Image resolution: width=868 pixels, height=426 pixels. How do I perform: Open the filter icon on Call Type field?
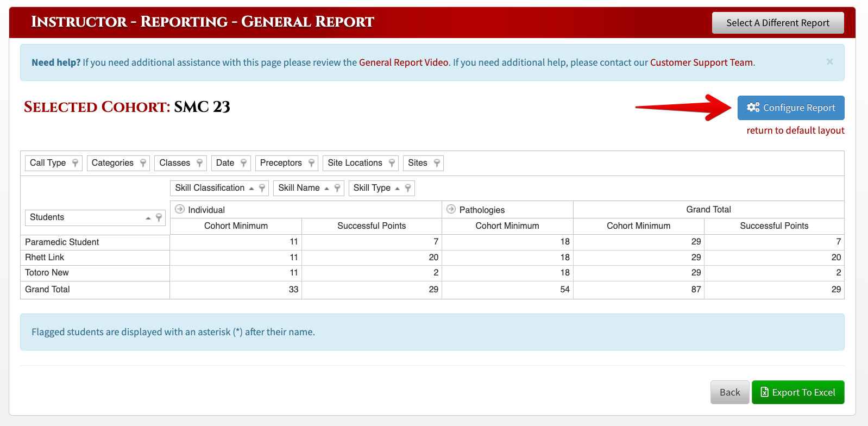(x=75, y=163)
